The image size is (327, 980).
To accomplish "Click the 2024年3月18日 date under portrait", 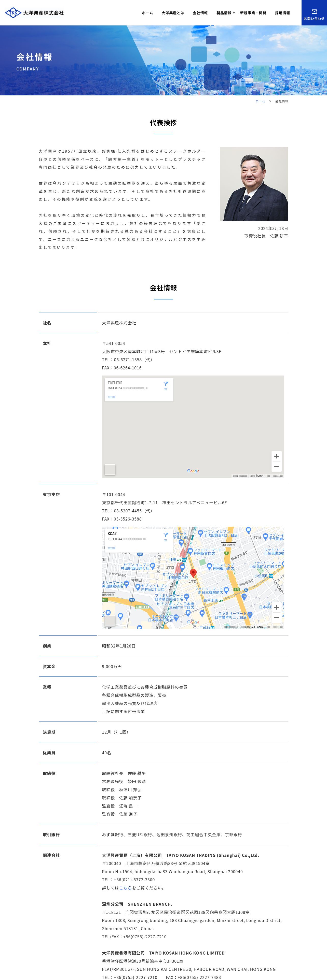I will 273,228.
